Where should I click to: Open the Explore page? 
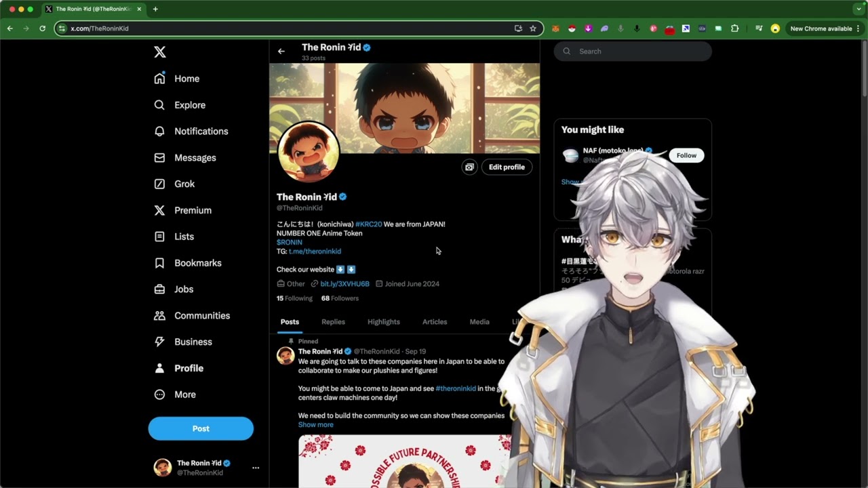(x=180, y=105)
